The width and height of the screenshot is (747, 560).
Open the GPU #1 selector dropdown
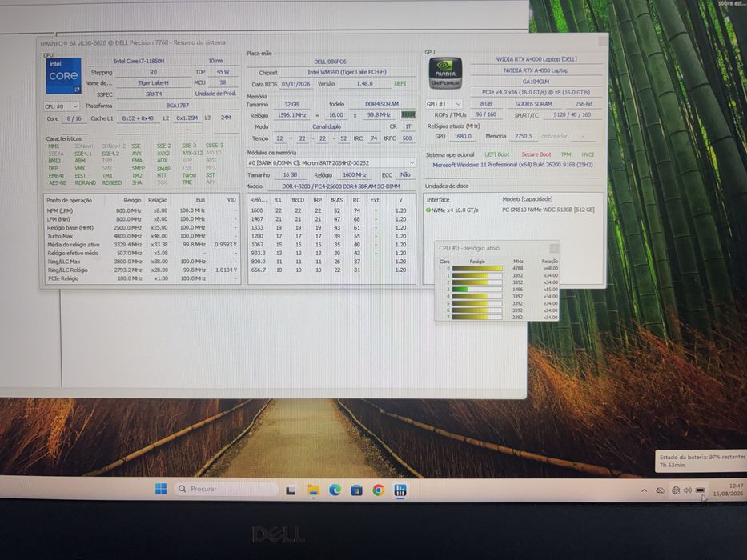444,104
